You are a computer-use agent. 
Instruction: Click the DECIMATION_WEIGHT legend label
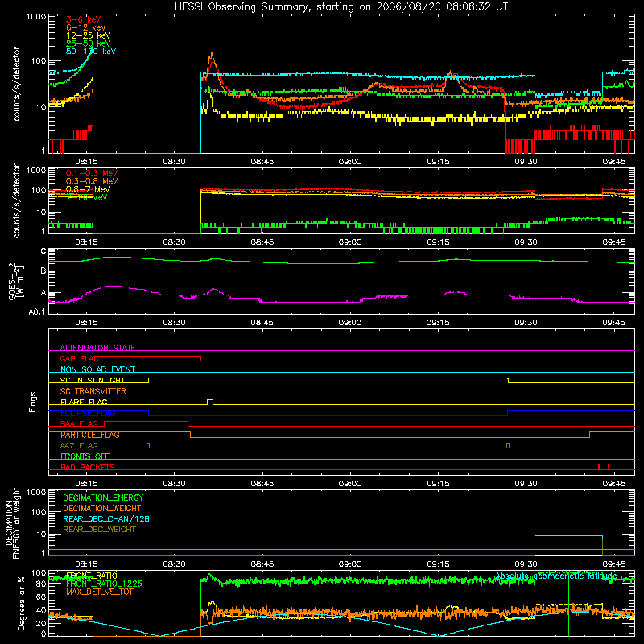point(102,508)
